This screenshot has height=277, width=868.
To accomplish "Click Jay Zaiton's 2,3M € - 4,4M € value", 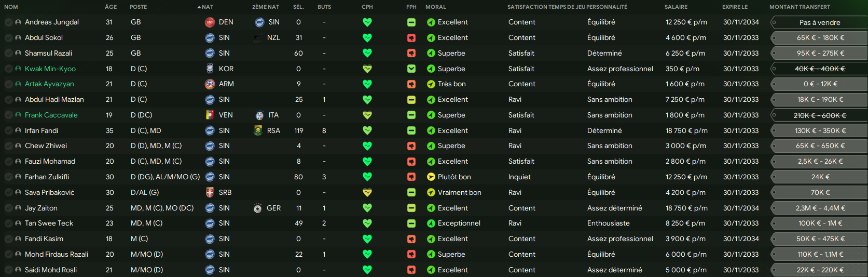I will click(x=820, y=208).
